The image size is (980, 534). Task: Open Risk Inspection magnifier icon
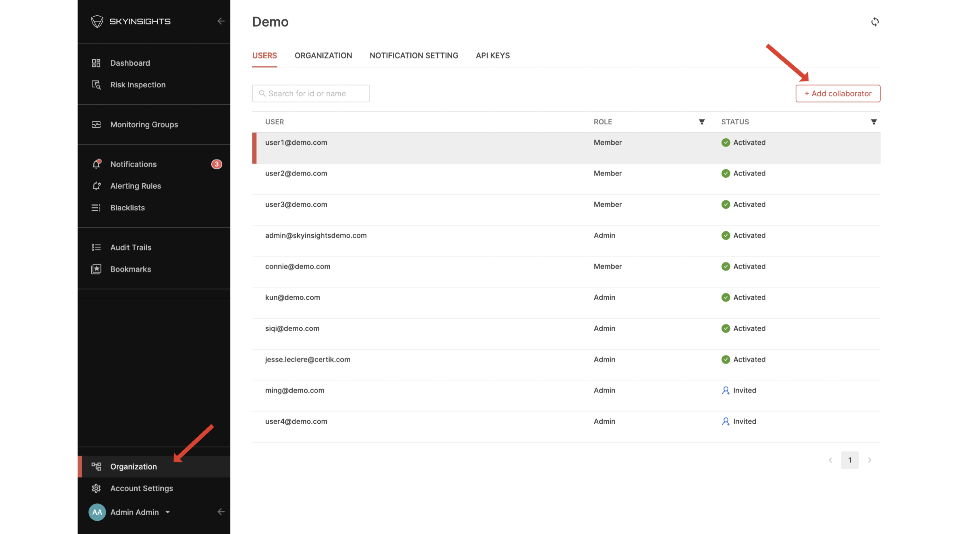[96, 85]
